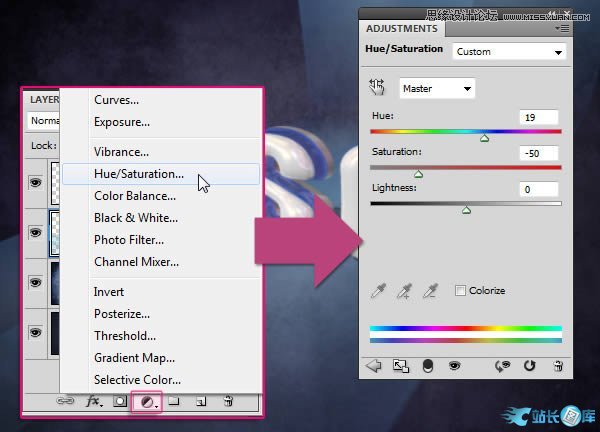
Task: Toggle adjustment layer visibility eye icon
Action: (455, 366)
